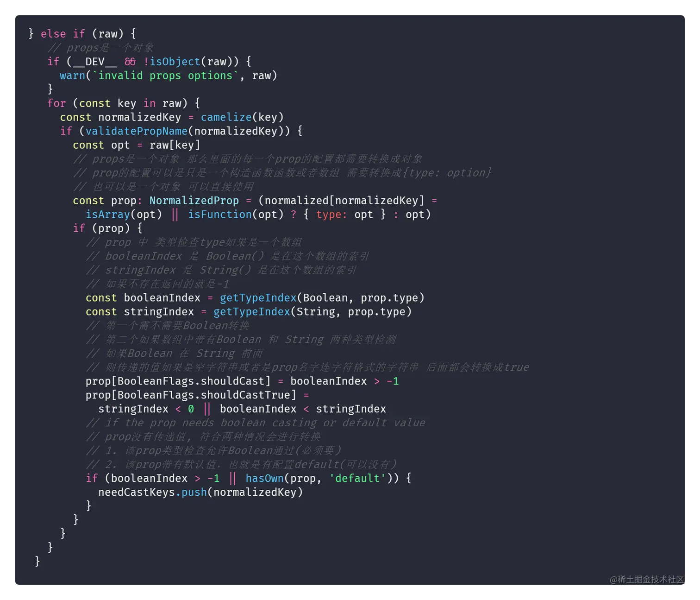Click the isFunction function call
Viewport: 700px width, 600px height.
pyautogui.click(x=220, y=215)
